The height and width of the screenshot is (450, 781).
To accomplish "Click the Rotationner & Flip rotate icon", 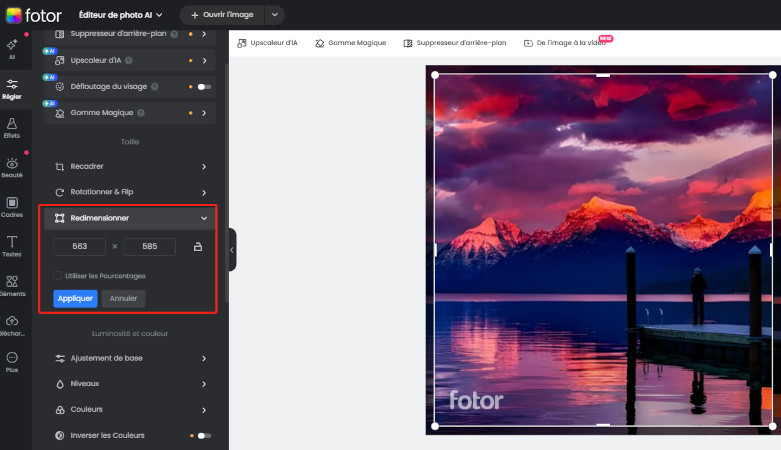I will pyautogui.click(x=60, y=192).
